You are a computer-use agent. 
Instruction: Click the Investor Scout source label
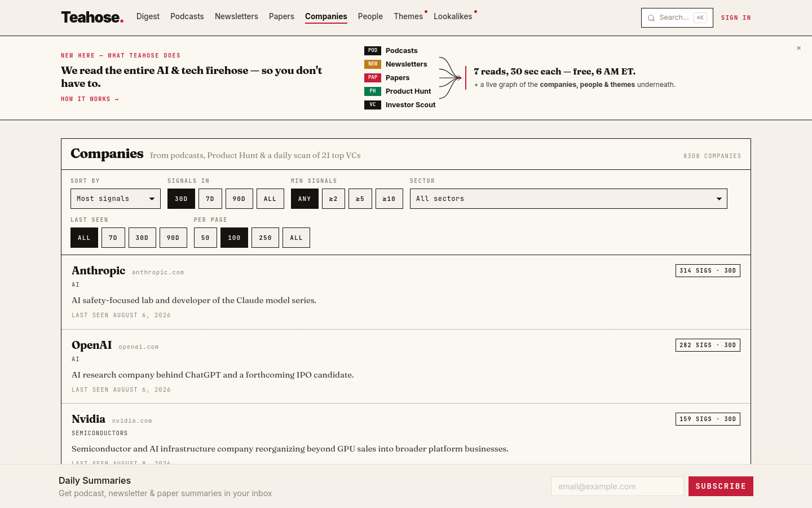[x=411, y=105]
